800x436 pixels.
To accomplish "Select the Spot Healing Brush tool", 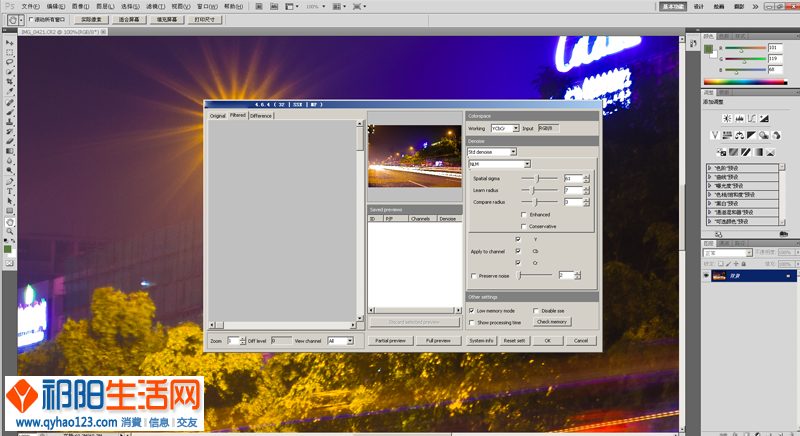I will click(x=9, y=102).
